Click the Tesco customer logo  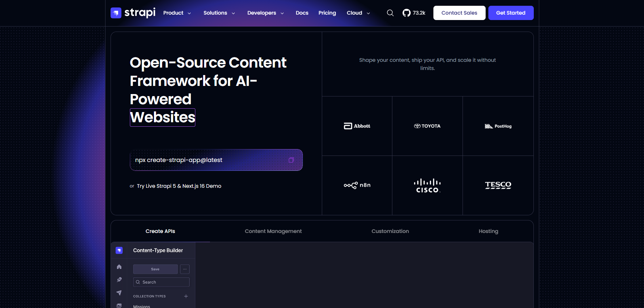pos(498,185)
